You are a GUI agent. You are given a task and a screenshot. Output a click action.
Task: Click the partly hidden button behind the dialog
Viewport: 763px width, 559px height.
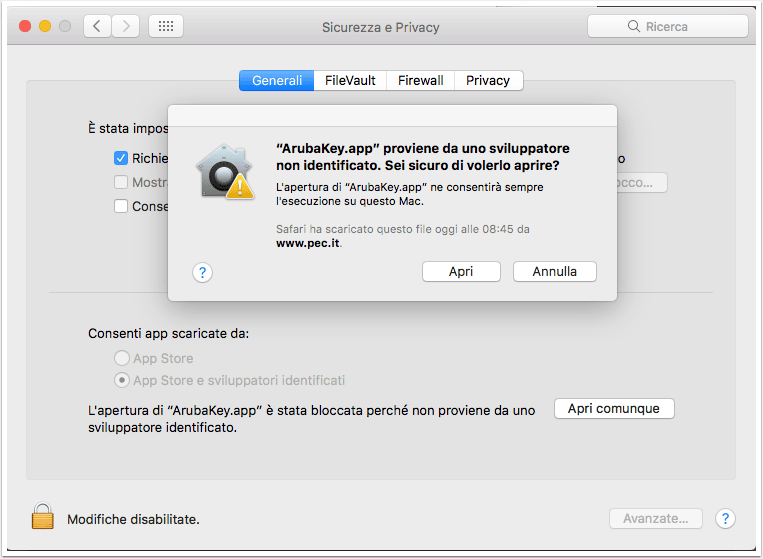(x=642, y=183)
